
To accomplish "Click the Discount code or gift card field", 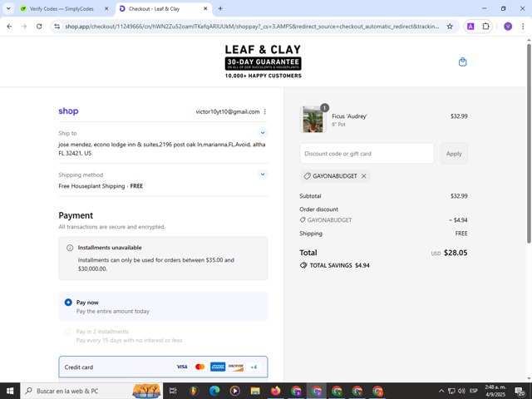I will pos(367,154).
